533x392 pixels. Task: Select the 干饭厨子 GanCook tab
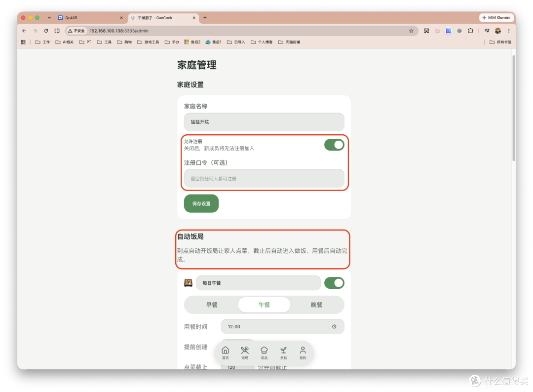tap(163, 18)
